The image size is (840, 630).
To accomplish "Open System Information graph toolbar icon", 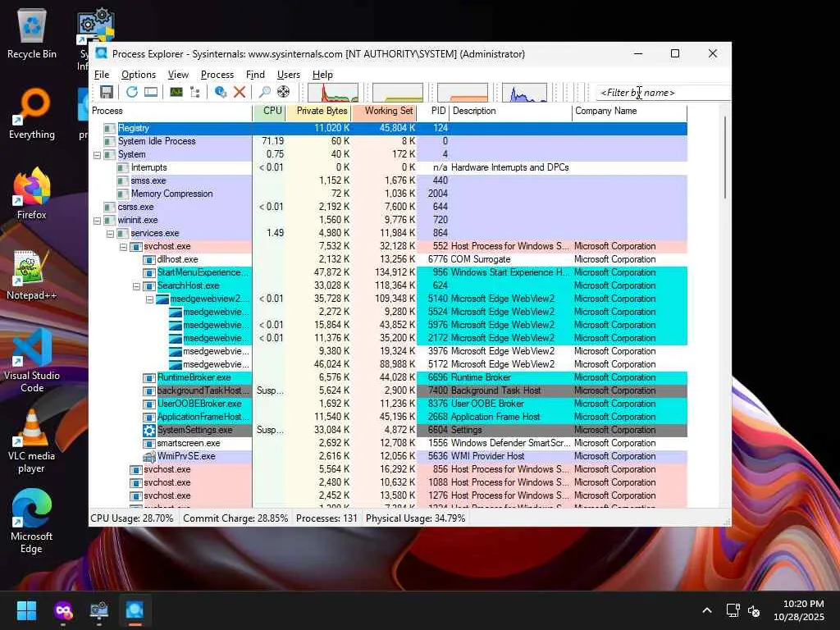I will (176, 92).
